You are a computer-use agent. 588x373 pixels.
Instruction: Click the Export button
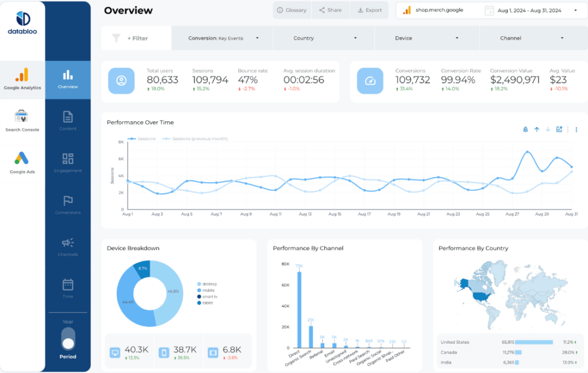click(x=369, y=10)
